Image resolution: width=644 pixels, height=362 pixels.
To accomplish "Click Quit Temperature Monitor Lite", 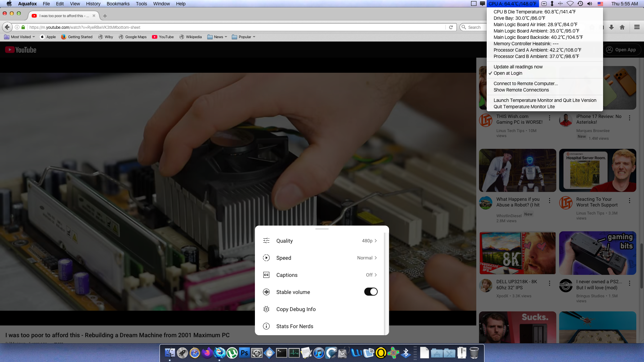I will [x=524, y=107].
